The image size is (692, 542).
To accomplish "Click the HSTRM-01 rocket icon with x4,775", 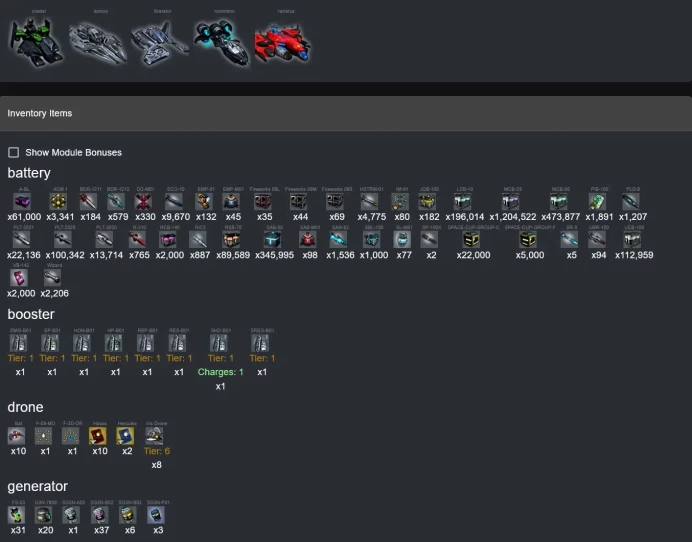I will point(369,202).
